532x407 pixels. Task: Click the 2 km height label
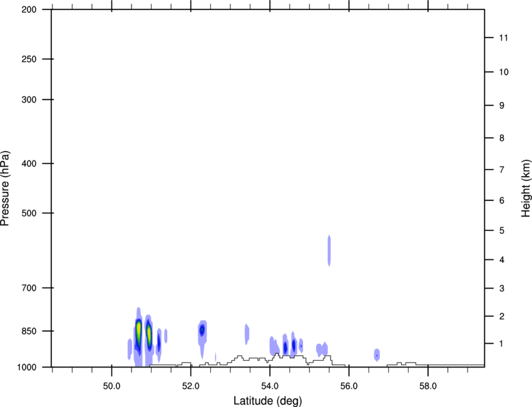[502, 316]
